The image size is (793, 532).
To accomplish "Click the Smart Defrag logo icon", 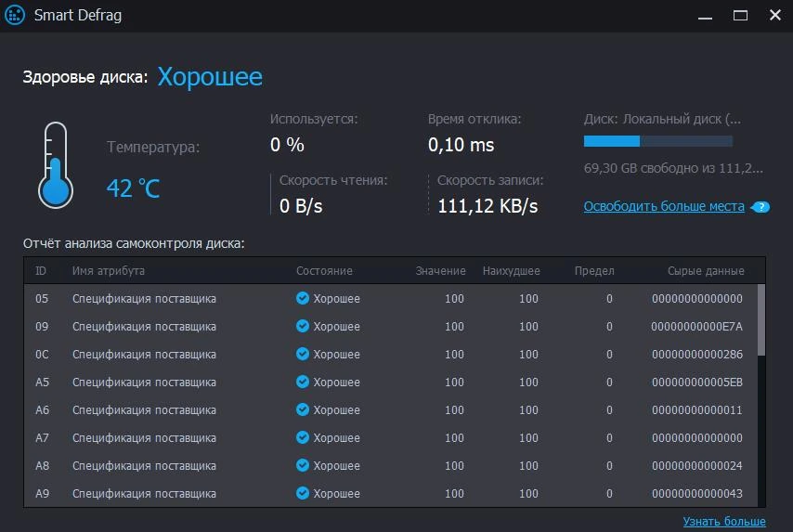I will 15,15.
